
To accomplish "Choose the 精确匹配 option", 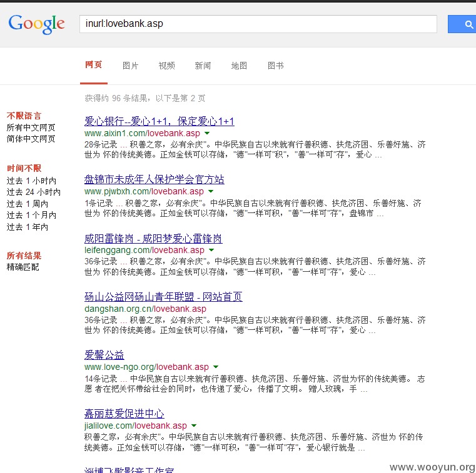I will pos(23,267).
